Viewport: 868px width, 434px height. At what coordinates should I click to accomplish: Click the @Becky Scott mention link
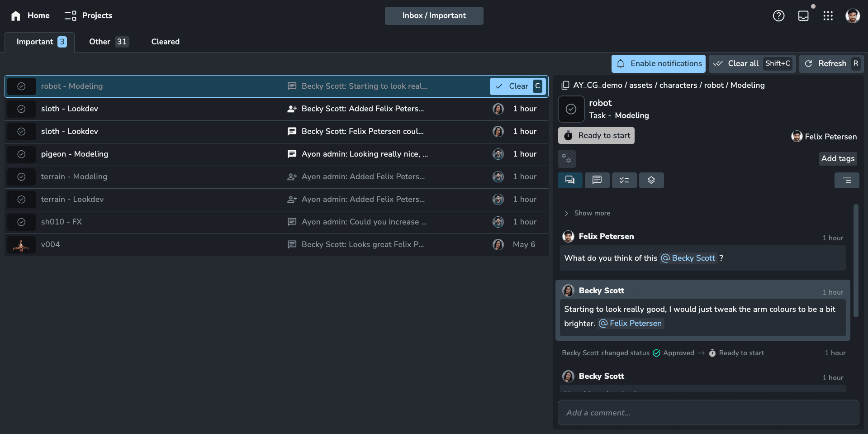coord(688,258)
